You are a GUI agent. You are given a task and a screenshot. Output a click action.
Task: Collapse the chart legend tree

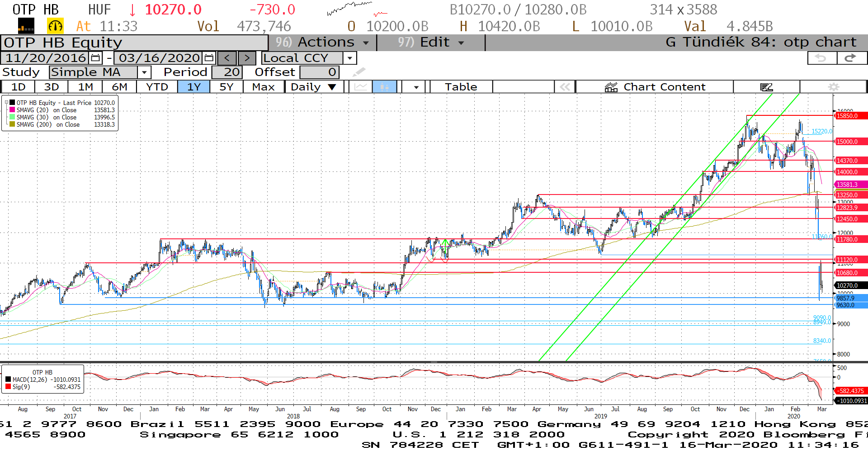[6, 103]
